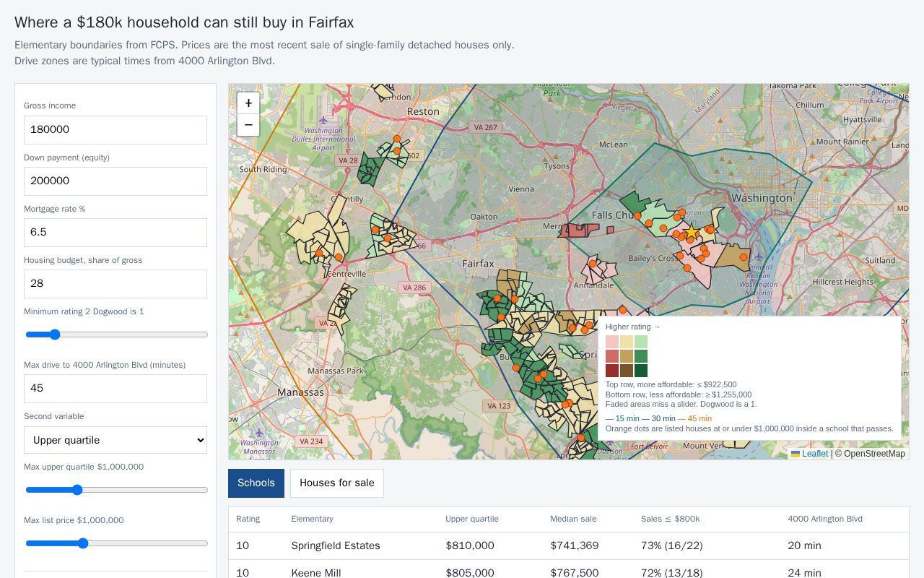
Task: Click the dark green legend swatch
Action: click(x=641, y=371)
